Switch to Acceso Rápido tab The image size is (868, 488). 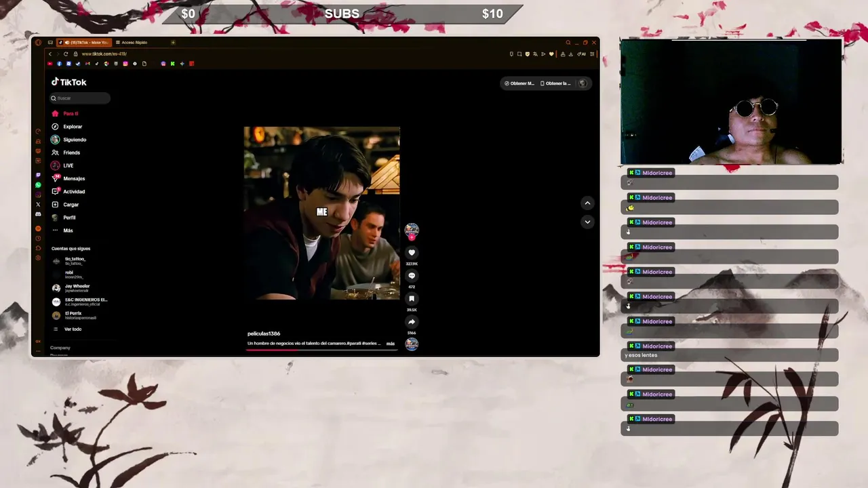pyautogui.click(x=132, y=42)
